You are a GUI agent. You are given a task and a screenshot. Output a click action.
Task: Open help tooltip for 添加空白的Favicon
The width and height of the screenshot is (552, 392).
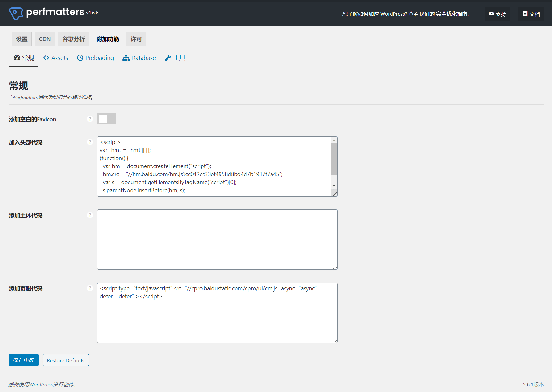[x=90, y=119]
